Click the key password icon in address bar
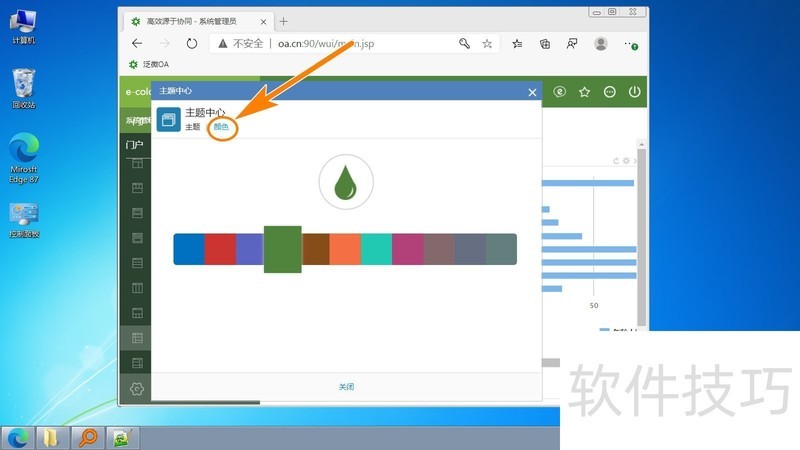 pos(464,43)
